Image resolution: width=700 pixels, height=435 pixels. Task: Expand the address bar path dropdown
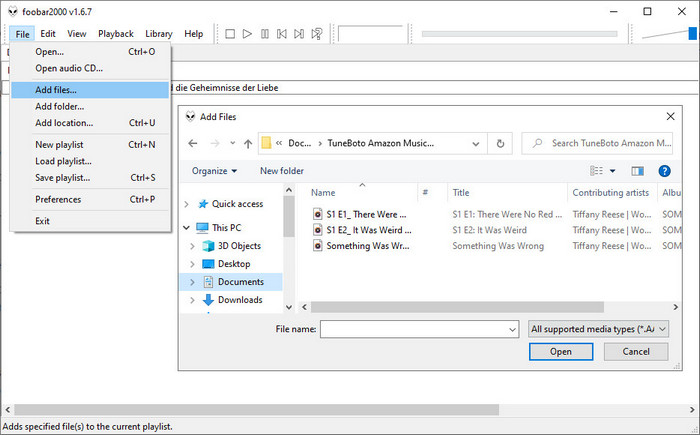(x=476, y=144)
